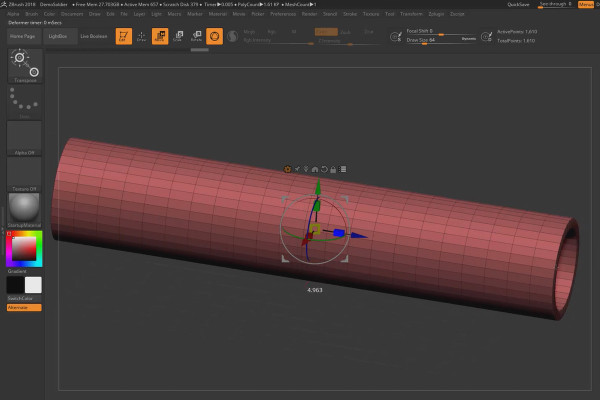Click the yellow center square of gizmo

(315, 229)
